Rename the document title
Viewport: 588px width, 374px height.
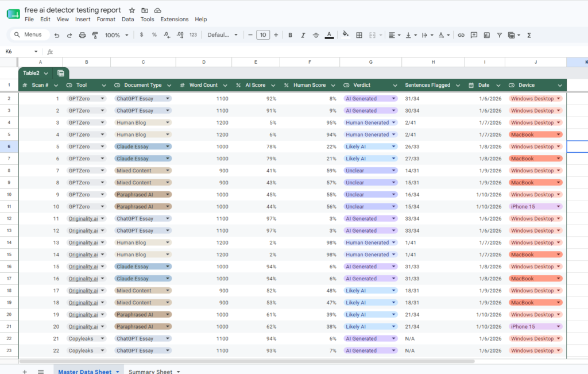pos(73,10)
